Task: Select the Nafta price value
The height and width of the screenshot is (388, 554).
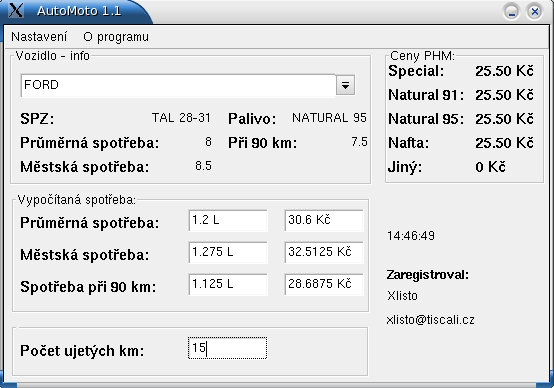Action: 504,143
